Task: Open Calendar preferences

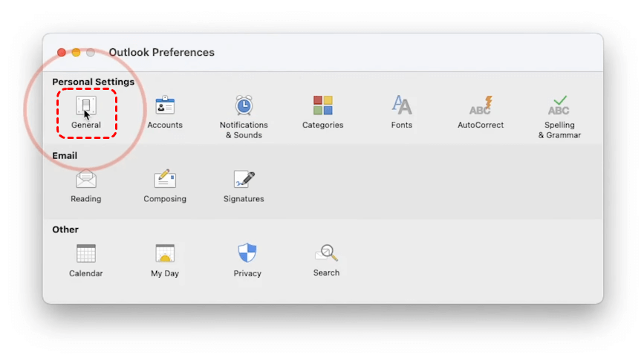Action: (x=86, y=254)
